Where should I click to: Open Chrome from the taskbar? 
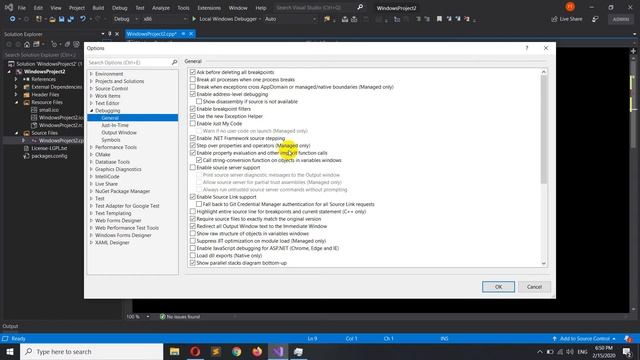[236, 351]
